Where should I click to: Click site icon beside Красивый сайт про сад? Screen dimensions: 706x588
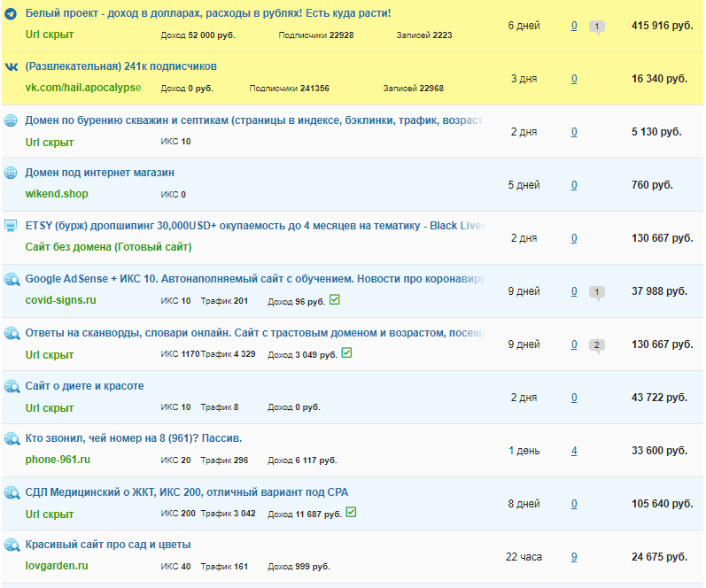pyautogui.click(x=12, y=545)
